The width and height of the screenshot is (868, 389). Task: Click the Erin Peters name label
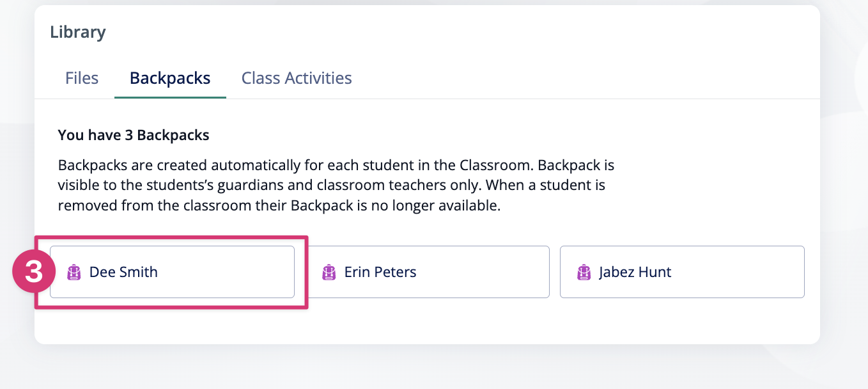380,272
